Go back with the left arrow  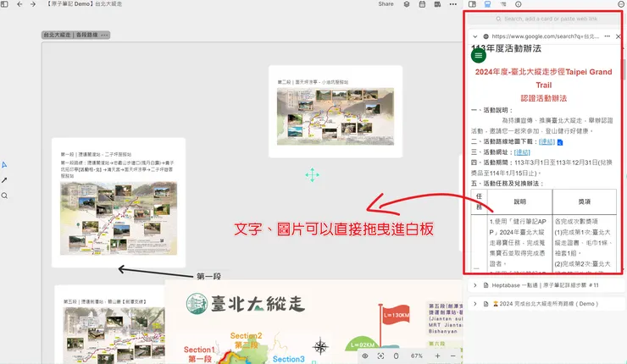(x=19, y=4)
